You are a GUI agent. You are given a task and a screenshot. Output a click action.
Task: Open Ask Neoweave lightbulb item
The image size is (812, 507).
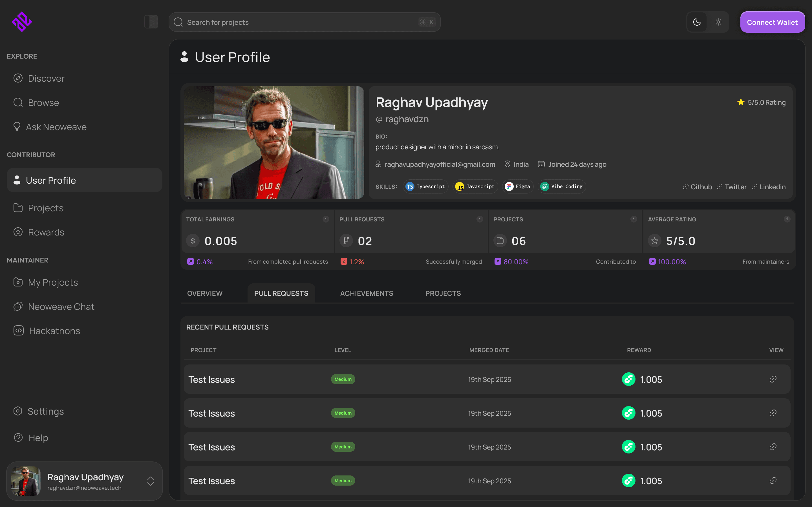pyautogui.click(x=56, y=127)
